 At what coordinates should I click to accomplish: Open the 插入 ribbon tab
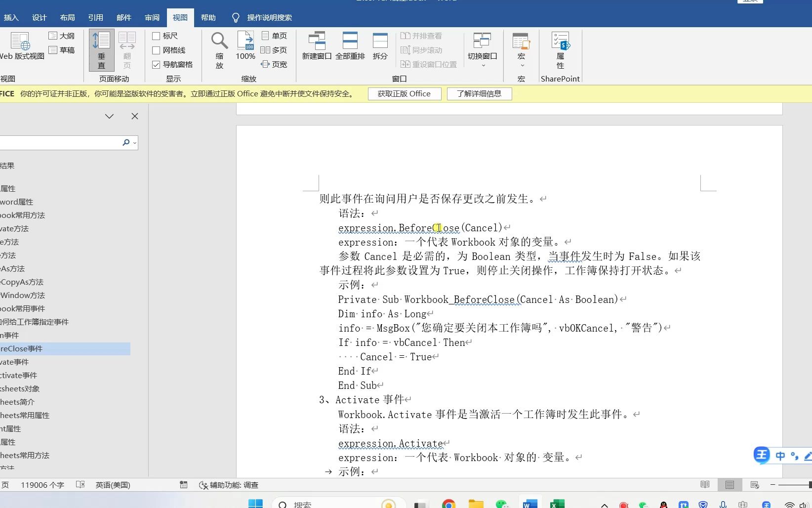pyautogui.click(x=11, y=17)
